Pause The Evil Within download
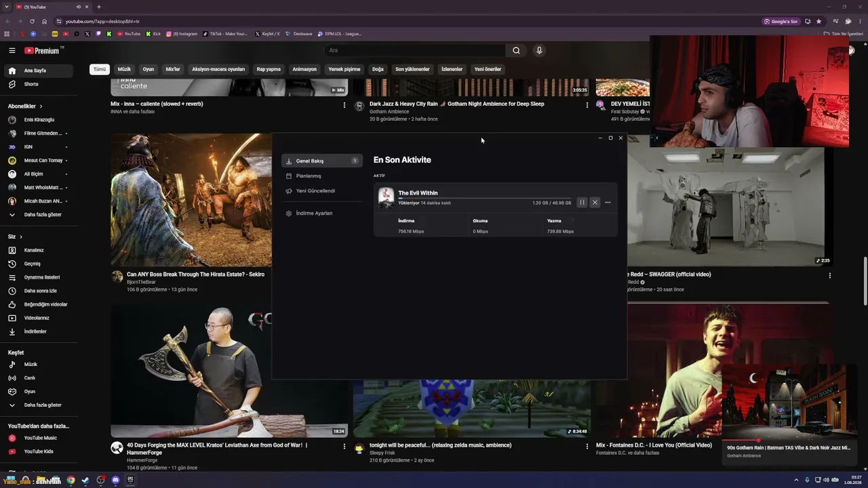This screenshot has height=488, width=868. (x=582, y=203)
